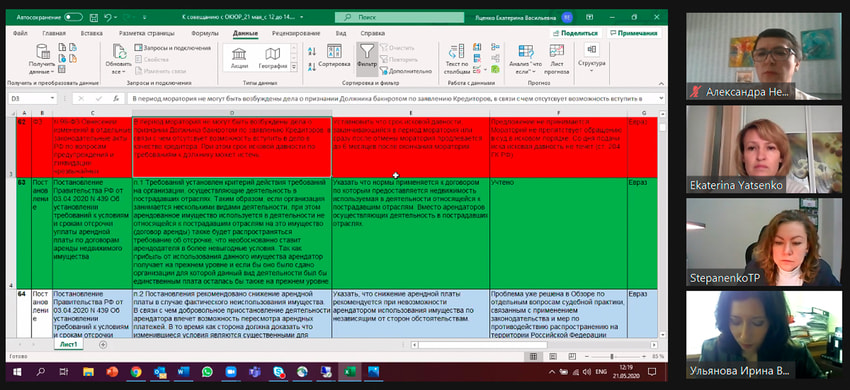Click in the Поиск search box

[x=399, y=17]
